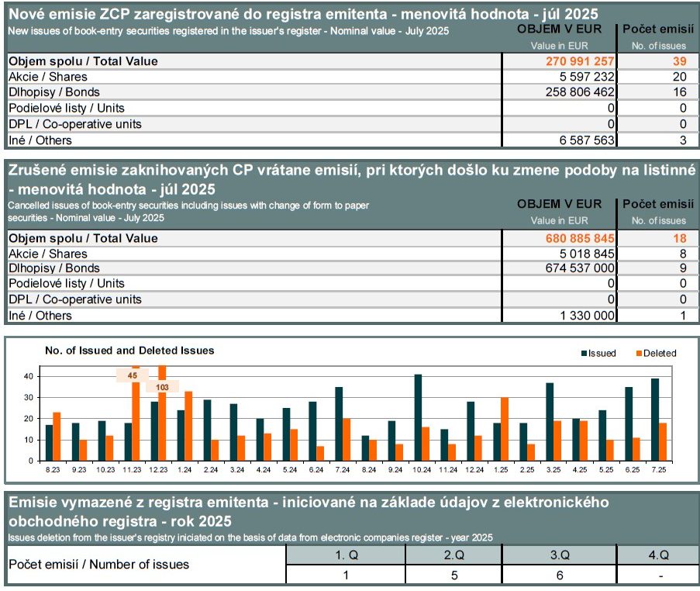Click the value 5 under 2.Q

(454, 575)
